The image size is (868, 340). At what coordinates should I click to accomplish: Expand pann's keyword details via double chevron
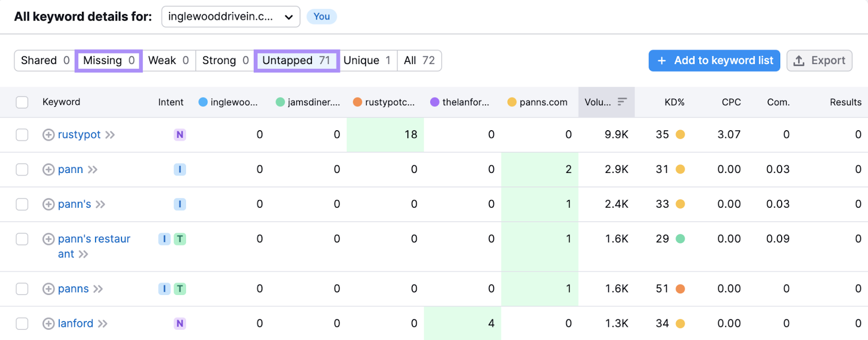[x=100, y=204]
